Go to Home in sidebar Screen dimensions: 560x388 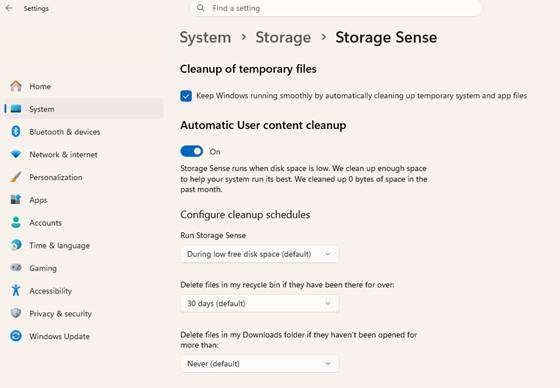coord(40,86)
